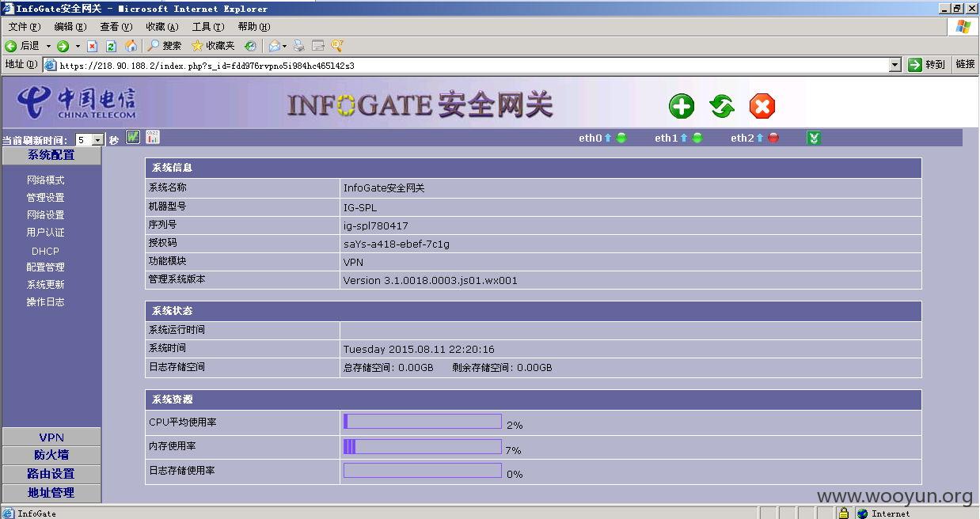
Task: Click the IE Stop page icon
Action: (x=93, y=46)
